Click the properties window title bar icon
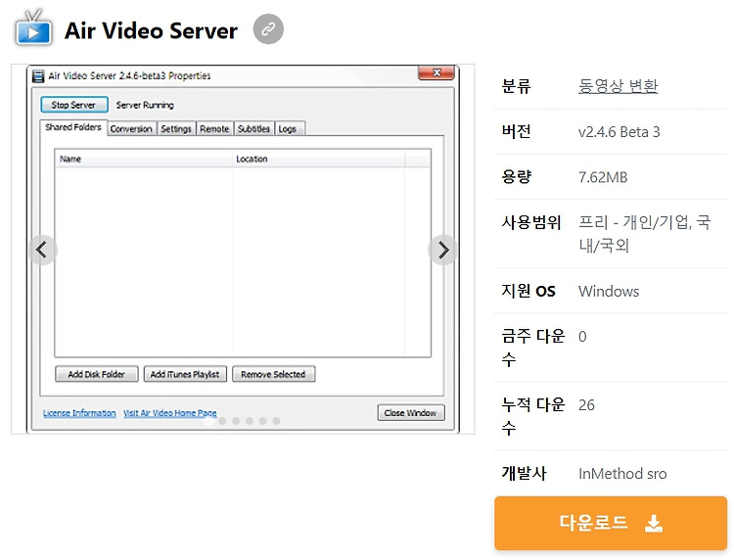Image resolution: width=734 pixels, height=560 pixels. [38, 75]
